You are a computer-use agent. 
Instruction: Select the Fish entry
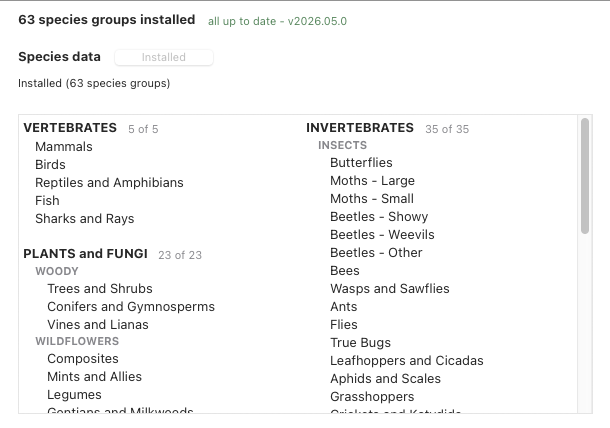(x=47, y=200)
